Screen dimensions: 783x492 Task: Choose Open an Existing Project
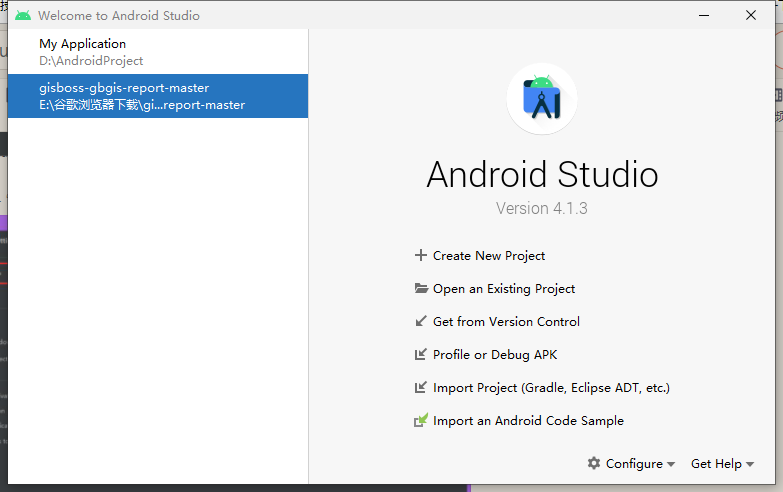504,288
